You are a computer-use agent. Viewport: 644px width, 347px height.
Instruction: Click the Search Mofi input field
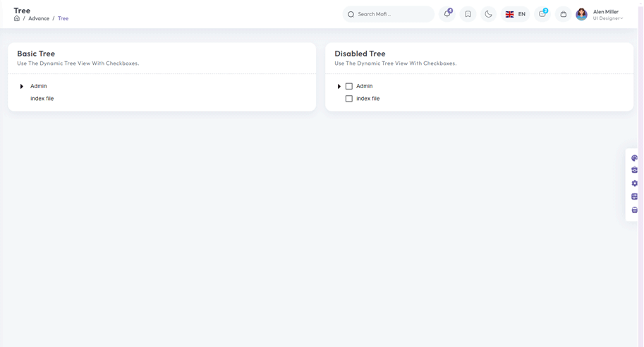393,14
